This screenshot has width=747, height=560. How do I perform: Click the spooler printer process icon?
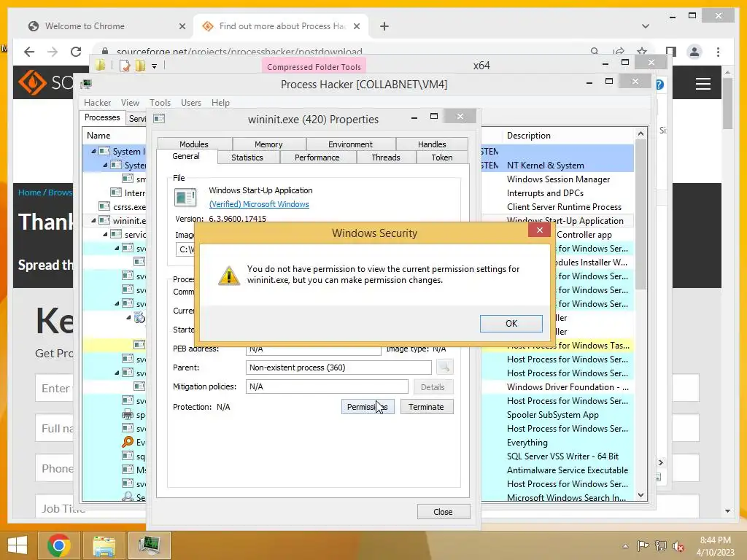[x=128, y=414]
